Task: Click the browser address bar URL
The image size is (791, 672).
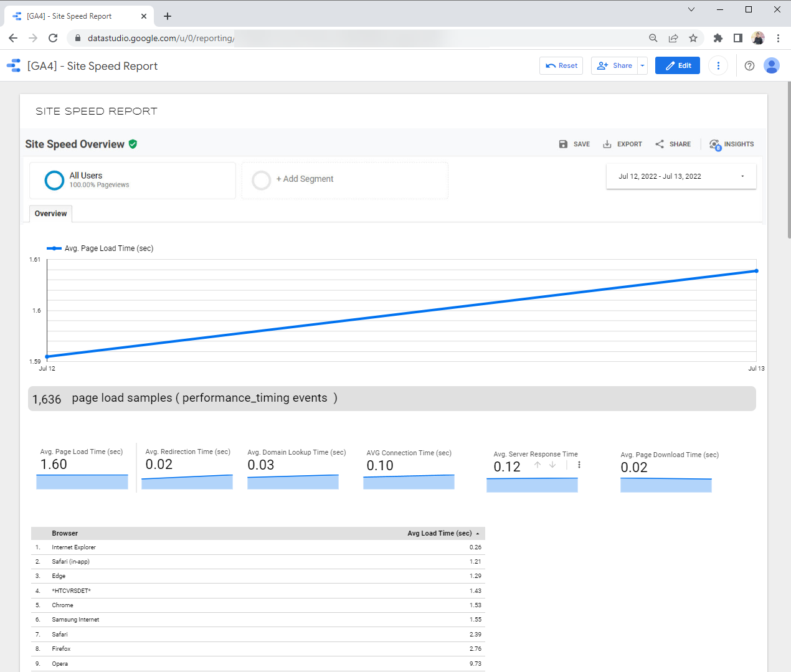Action: tap(161, 38)
